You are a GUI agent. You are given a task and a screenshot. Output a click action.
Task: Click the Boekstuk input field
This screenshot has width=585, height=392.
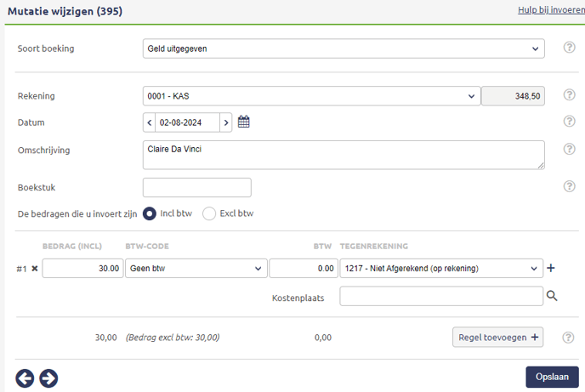point(197,187)
